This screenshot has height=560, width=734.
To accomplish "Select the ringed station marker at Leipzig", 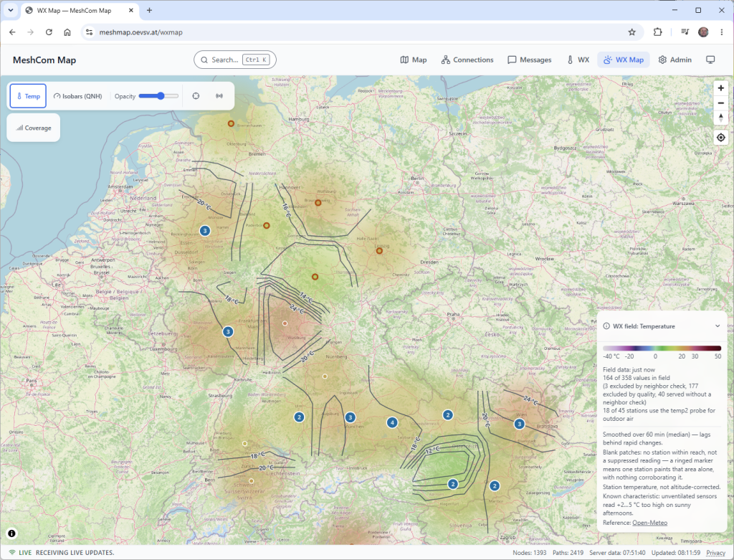I will coord(380,251).
